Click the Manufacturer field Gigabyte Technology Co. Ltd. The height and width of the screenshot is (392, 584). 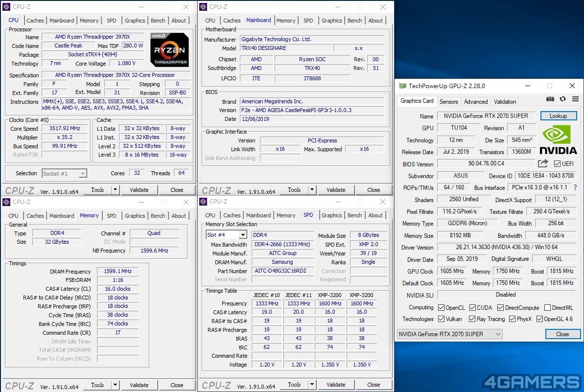(312, 39)
